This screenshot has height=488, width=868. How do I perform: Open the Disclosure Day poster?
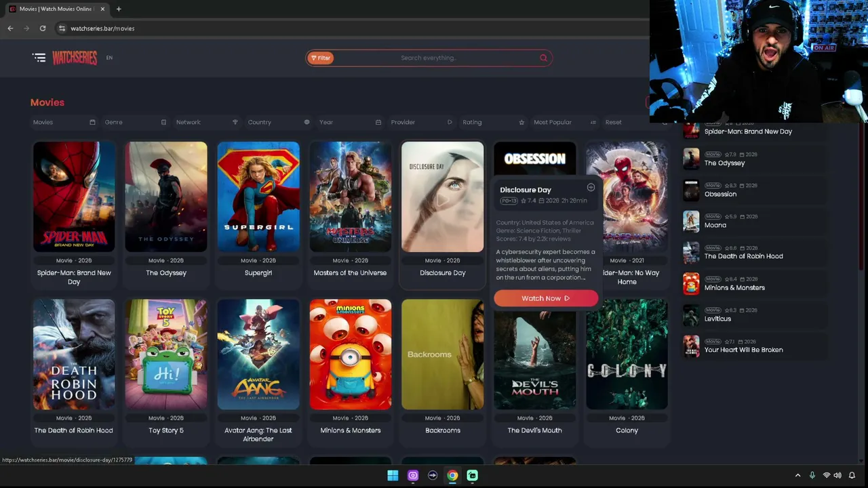click(x=443, y=197)
